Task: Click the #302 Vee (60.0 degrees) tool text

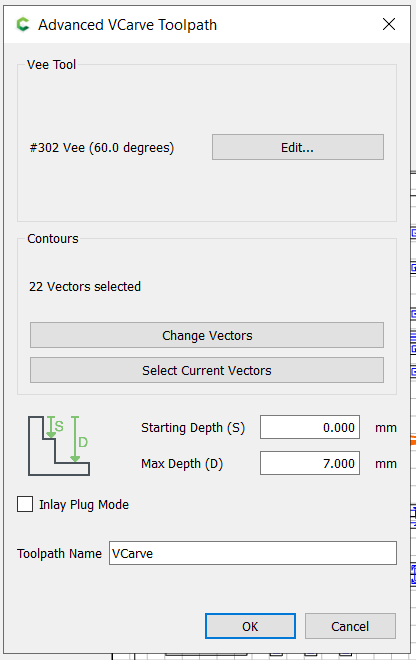Action: [x=102, y=148]
